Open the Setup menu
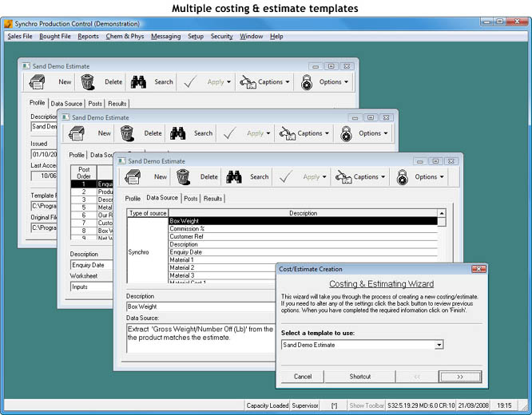 pyautogui.click(x=196, y=36)
